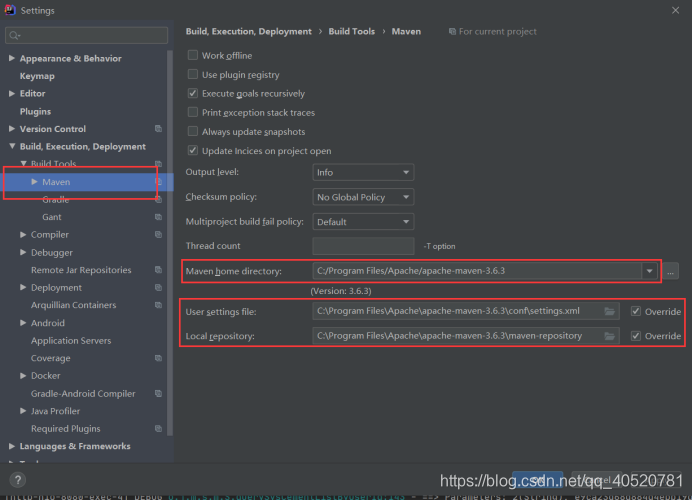The height and width of the screenshot is (500, 692).
Task: Expand the Docker node
Action: [x=23, y=376]
